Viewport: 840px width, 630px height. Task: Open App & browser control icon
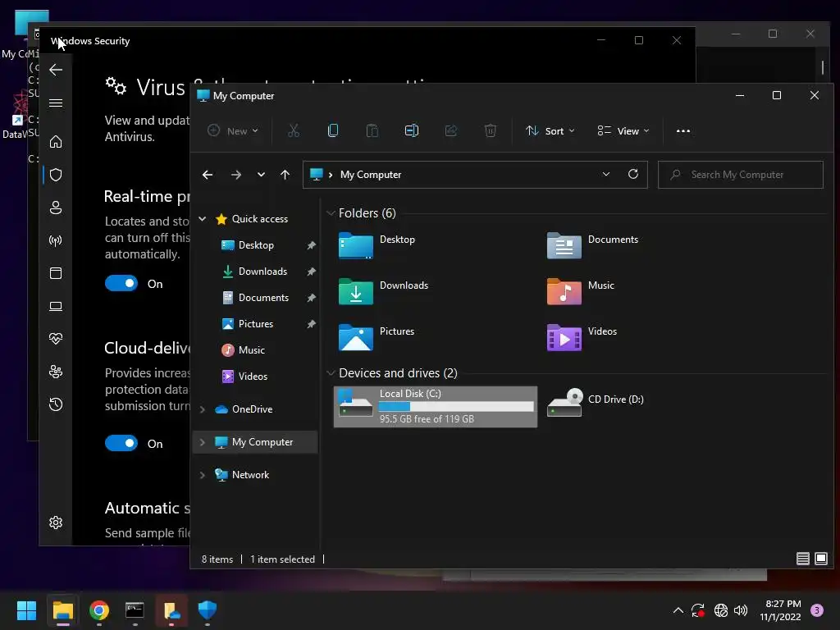(56, 273)
